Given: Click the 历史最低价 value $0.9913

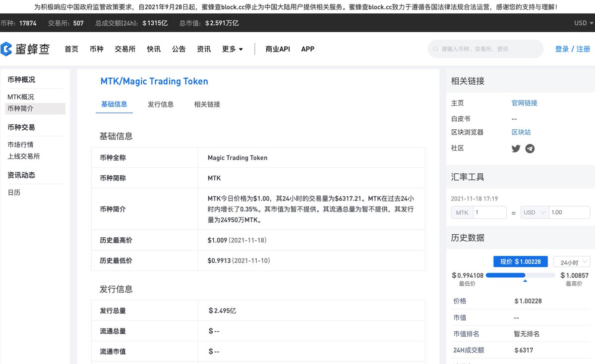Looking at the screenshot, I should tap(219, 260).
